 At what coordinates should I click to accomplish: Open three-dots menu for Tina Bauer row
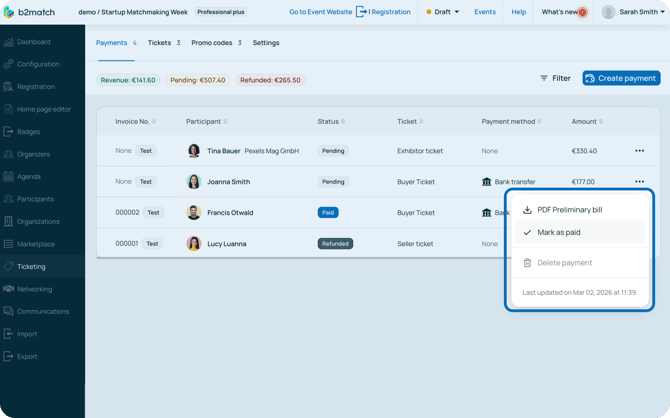[x=639, y=151]
